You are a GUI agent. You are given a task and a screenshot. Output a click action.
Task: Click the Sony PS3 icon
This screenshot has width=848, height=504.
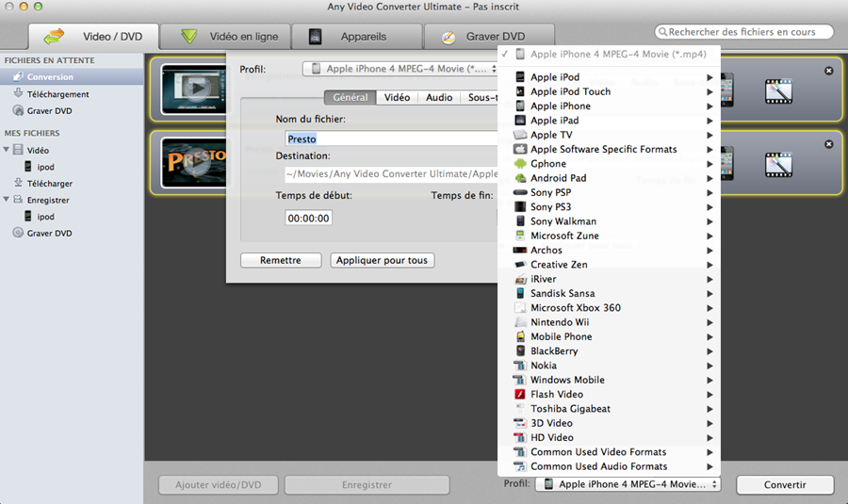520,206
